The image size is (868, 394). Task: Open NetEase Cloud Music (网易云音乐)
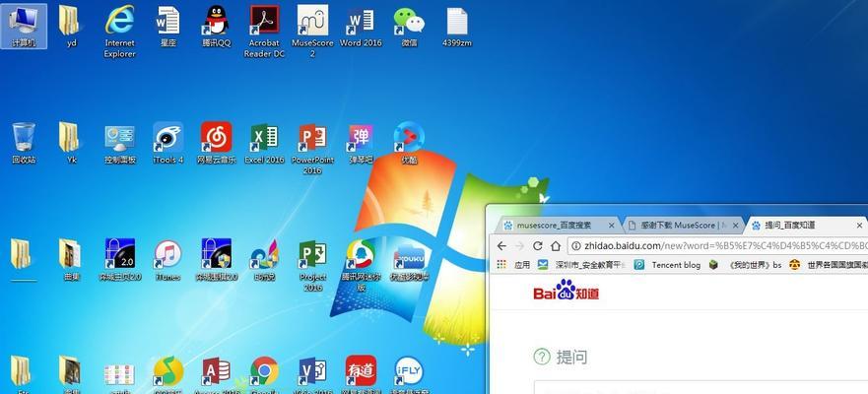217,143
